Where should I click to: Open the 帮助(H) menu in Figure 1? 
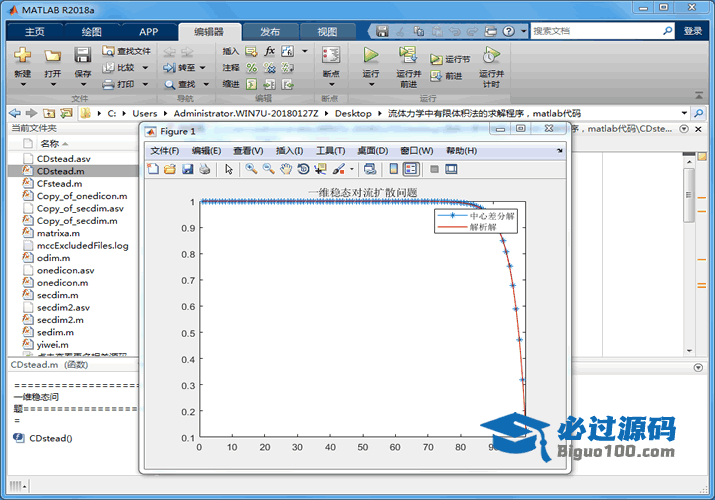(461, 151)
